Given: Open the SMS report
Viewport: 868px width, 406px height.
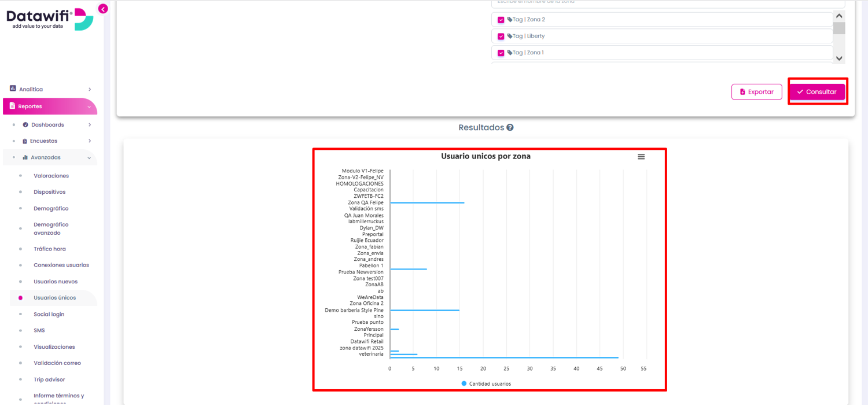Looking at the screenshot, I should click(39, 330).
